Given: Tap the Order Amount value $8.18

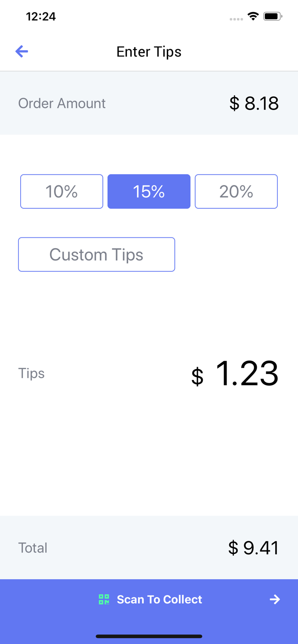Looking at the screenshot, I should pos(254,103).
